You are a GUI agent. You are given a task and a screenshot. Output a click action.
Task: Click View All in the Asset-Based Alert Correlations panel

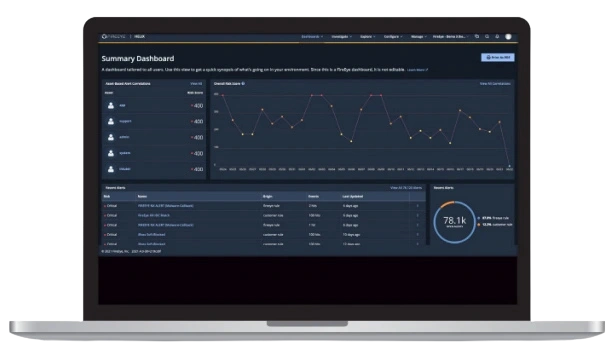coord(196,84)
